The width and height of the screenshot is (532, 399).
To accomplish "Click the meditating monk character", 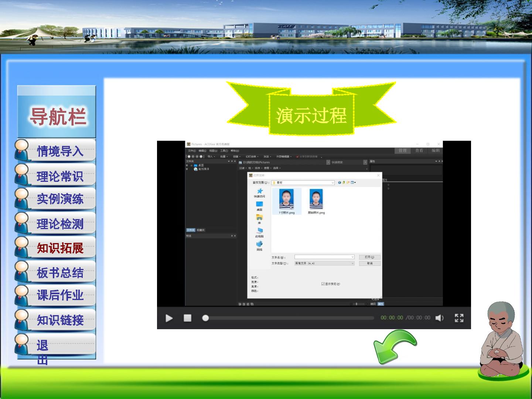I will (501, 340).
